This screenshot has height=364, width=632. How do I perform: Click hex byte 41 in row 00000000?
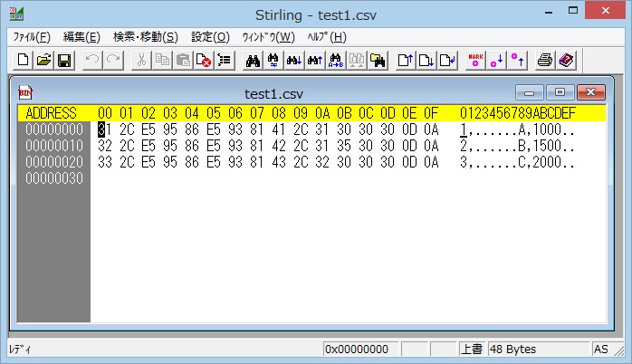coord(279,129)
